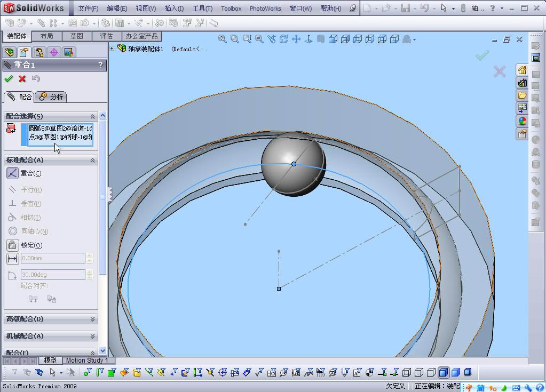Screen dimensions: 546x392
Task: Open the 插入(I) menu
Action: coord(174,9)
